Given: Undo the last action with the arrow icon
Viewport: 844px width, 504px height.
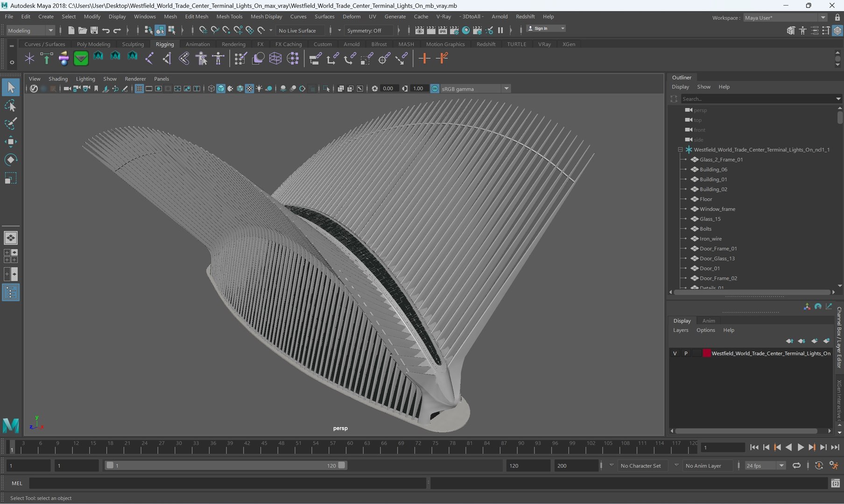Looking at the screenshot, I should [x=106, y=30].
